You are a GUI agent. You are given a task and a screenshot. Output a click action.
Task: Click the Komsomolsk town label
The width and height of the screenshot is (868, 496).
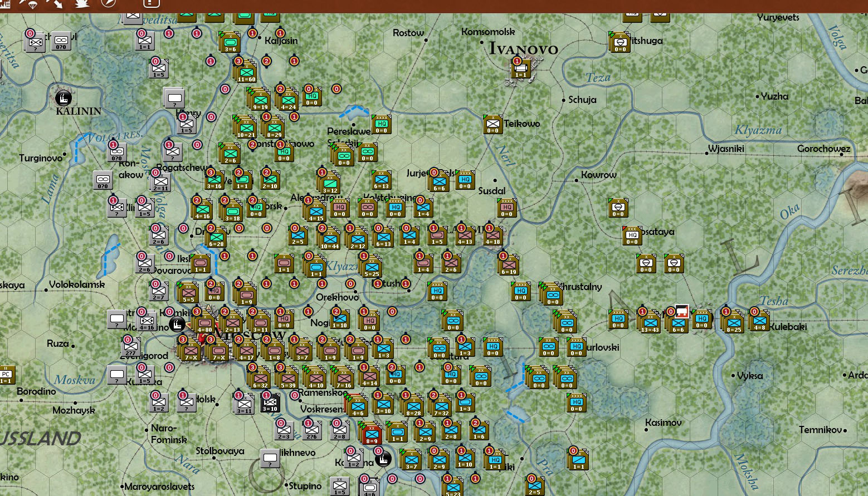coord(489,32)
